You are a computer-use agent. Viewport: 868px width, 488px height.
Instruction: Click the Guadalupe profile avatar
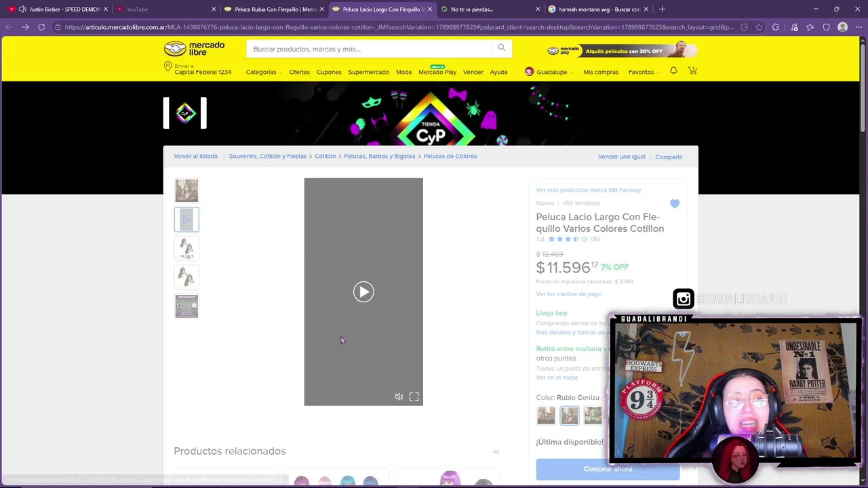(529, 71)
